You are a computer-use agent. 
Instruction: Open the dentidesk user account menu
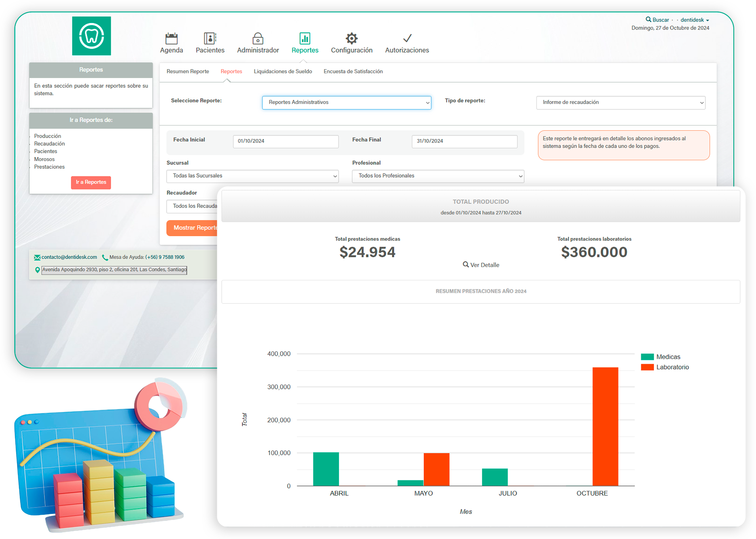695,20
